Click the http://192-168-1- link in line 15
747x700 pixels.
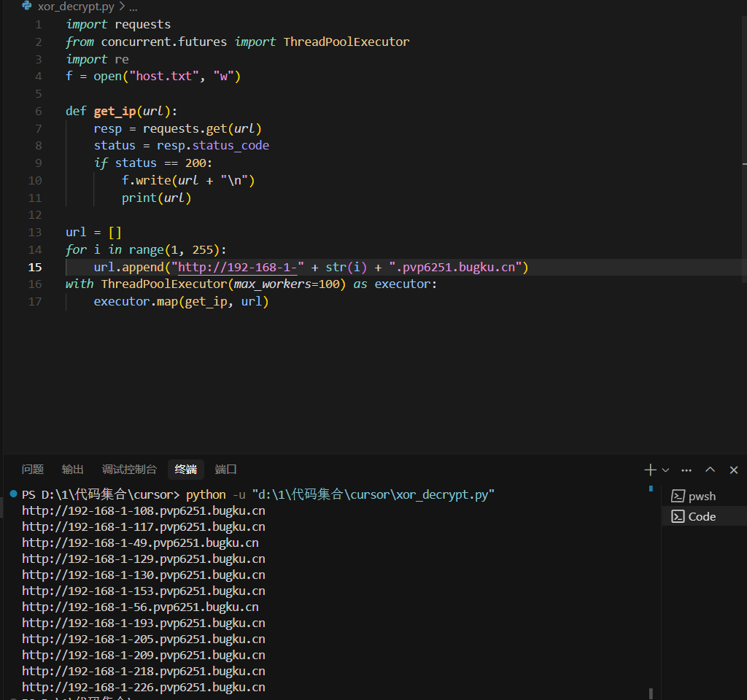[237, 267]
